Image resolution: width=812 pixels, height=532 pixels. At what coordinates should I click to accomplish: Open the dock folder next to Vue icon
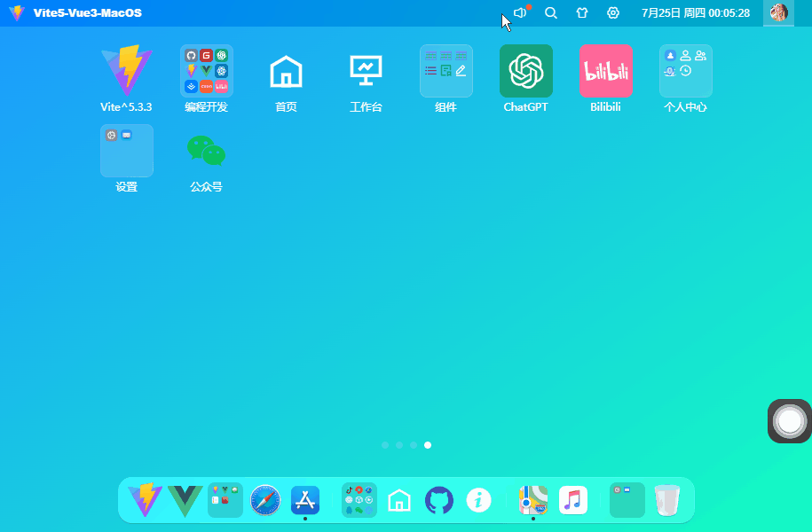(x=225, y=500)
